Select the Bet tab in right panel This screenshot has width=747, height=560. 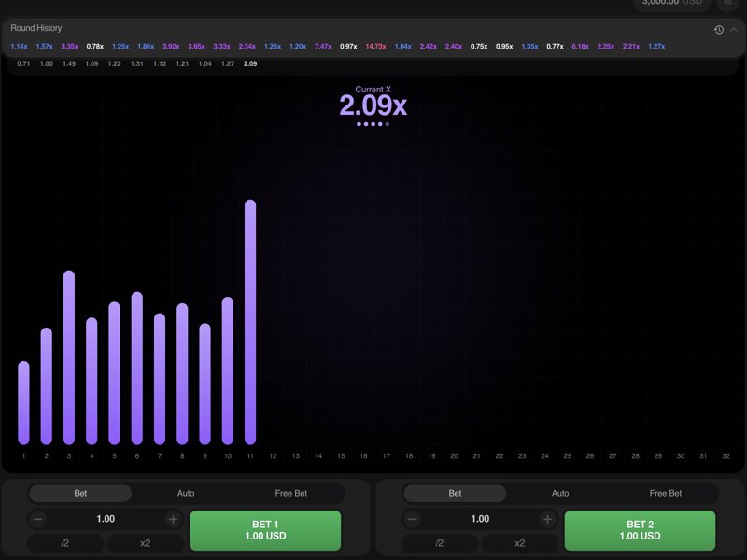[455, 494]
